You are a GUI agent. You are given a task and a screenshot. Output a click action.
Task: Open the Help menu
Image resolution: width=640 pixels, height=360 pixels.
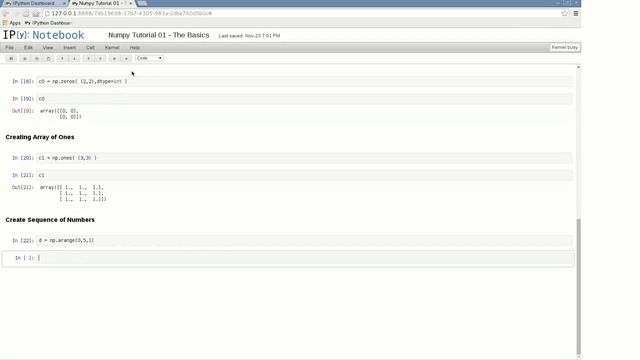pos(135,48)
